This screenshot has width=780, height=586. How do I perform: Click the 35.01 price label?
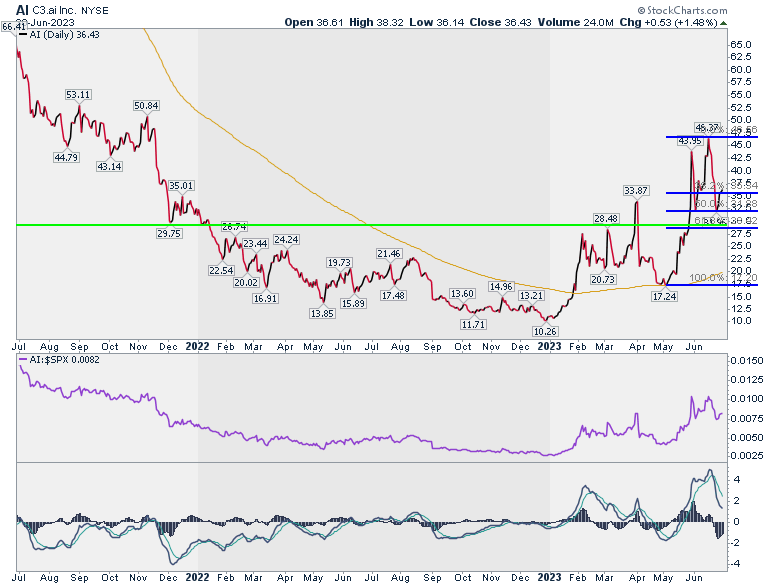(x=181, y=186)
